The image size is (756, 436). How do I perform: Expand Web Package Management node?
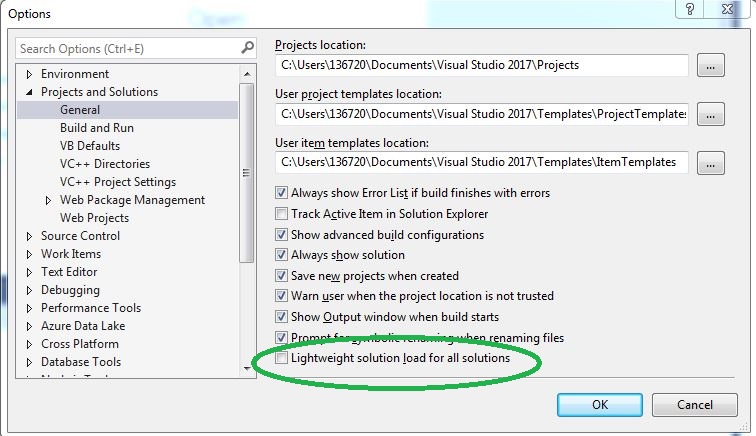[48, 200]
